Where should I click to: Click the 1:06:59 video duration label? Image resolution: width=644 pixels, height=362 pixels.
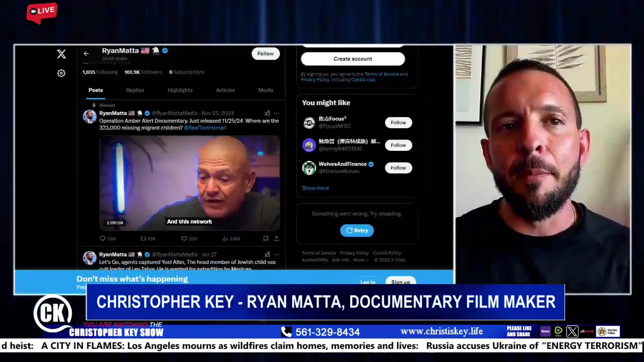[x=115, y=223]
